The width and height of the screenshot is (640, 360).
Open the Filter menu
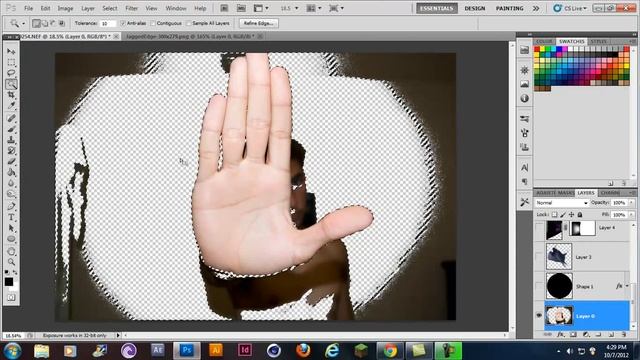pyautogui.click(x=131, y=8)
